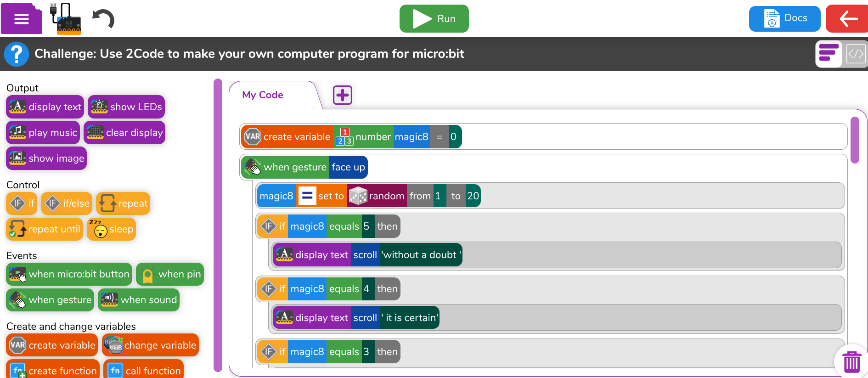
Task: Select the change variable block
Action: click(150, 345)
